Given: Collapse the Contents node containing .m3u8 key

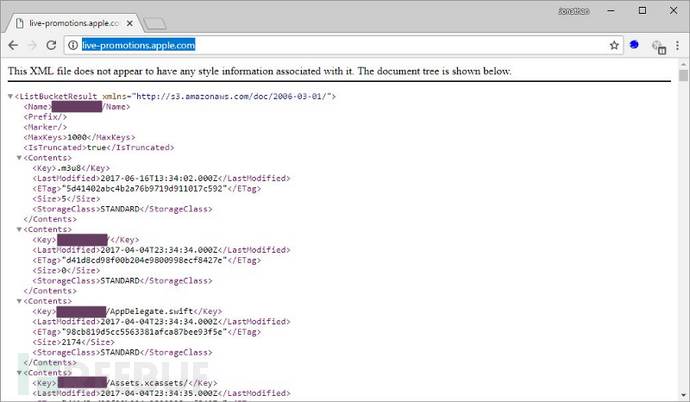Looking at the screenshot, I should [19, 157].
